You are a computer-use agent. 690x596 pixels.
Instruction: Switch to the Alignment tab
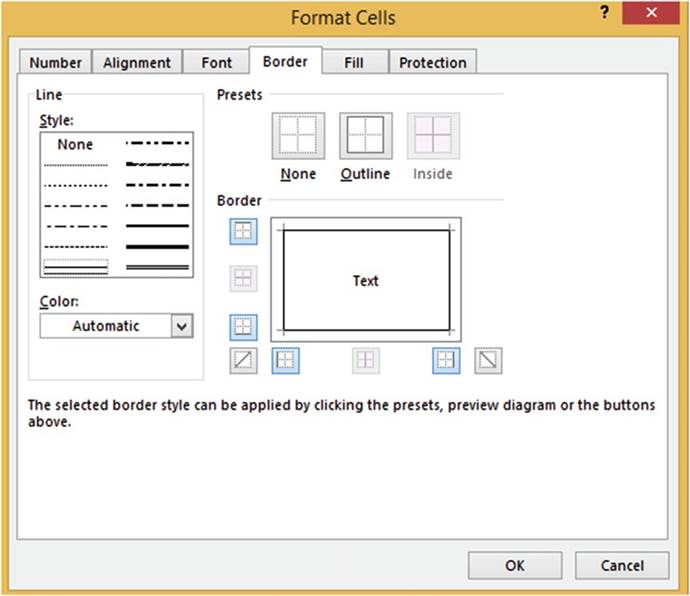click(x=138, y=62)
